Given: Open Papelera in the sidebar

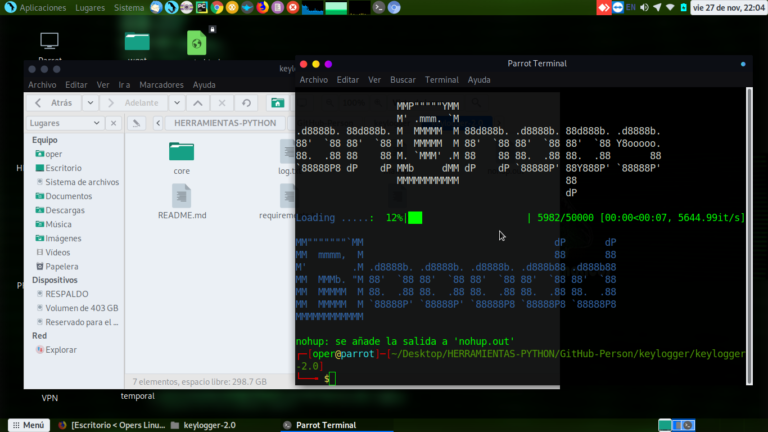Looking at the screenshot, I should [x=62, y=266].
